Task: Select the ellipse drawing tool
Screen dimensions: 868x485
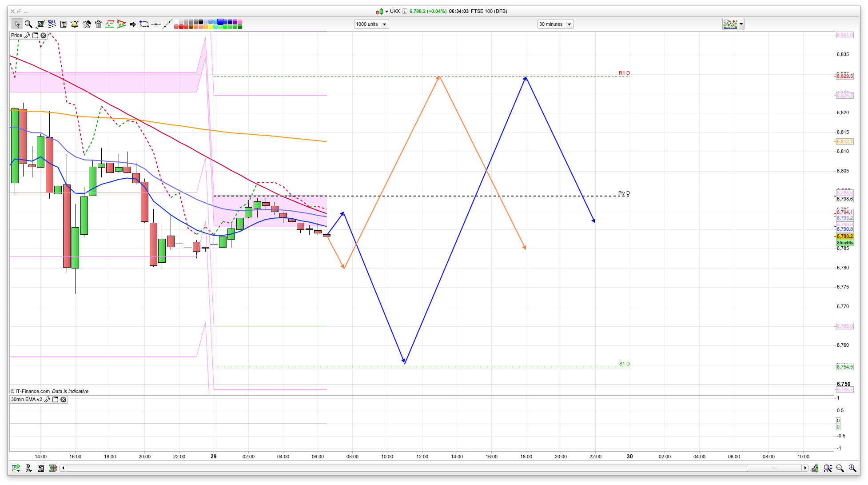Action: (x=144, y=24)
